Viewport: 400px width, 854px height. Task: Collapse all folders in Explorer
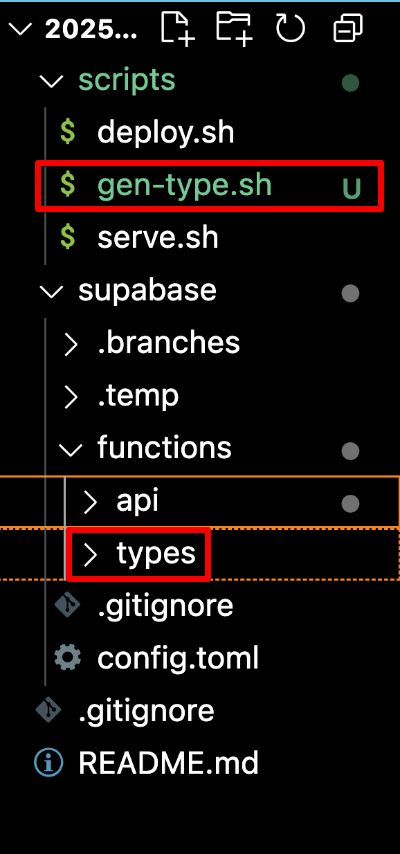tap(348, 28)
